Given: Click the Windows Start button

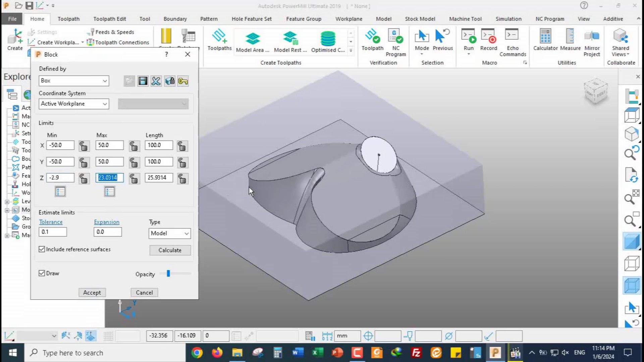Looking at the screenshot, I should click(12, 353).
